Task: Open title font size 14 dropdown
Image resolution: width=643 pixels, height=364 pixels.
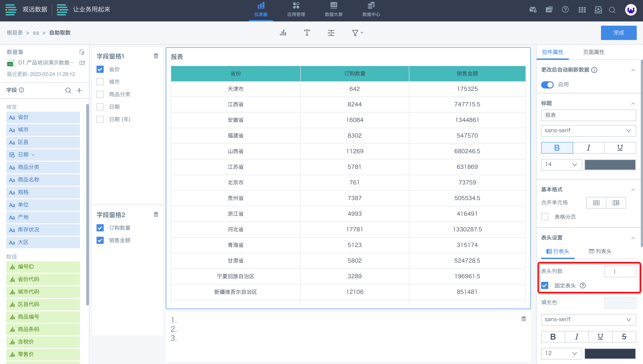Action: pyautogui.click(x=561, y=165)
